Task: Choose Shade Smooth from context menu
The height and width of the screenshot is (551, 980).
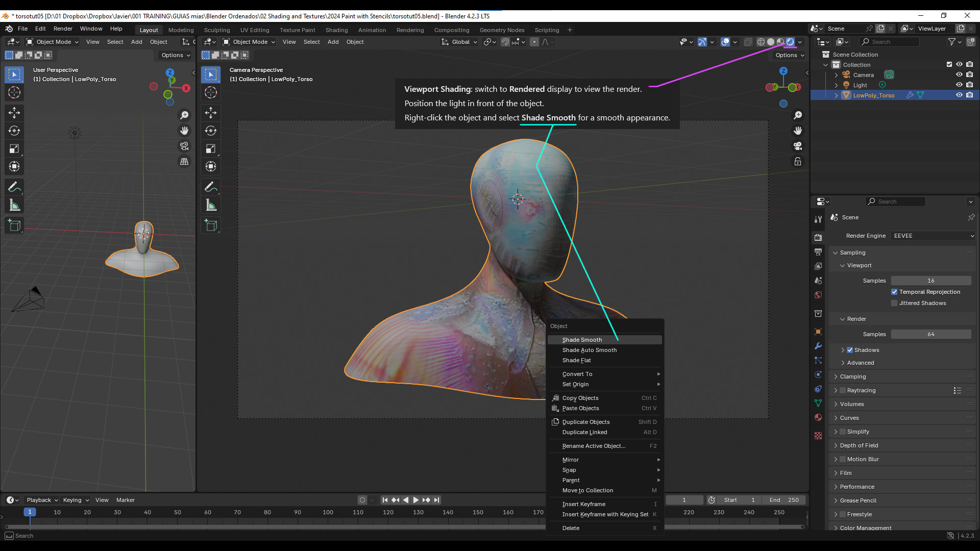Action: [x=605, y=340]
